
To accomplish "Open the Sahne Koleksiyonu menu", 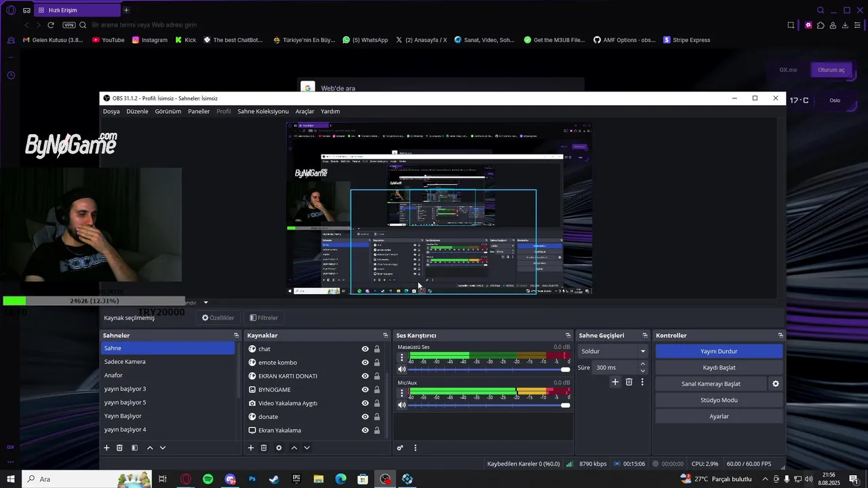I will [263, 111].
